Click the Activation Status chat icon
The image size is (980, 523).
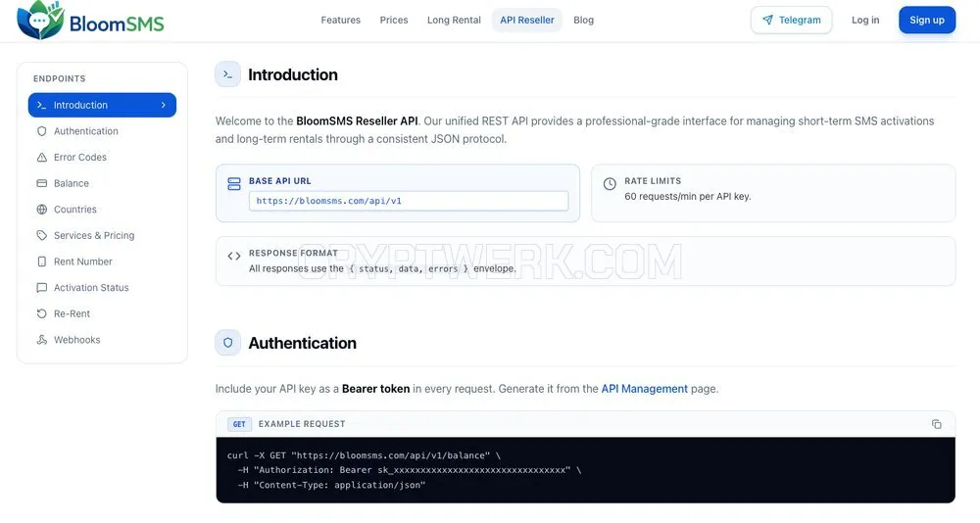(42, 287)
